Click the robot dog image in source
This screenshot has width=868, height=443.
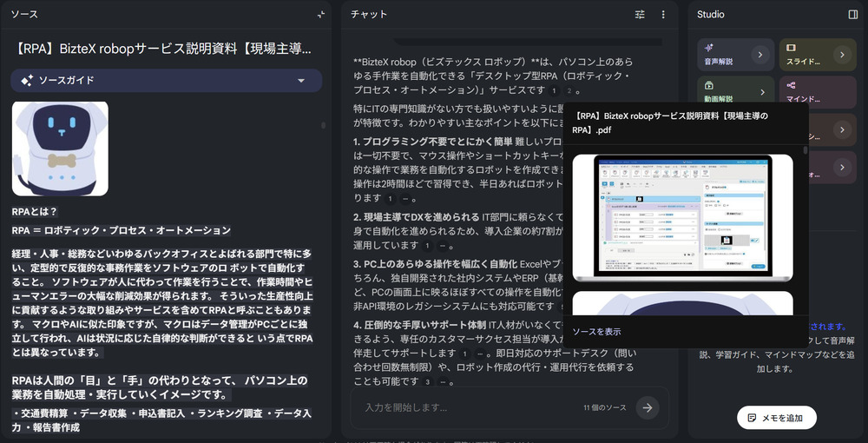click(61, 149)
